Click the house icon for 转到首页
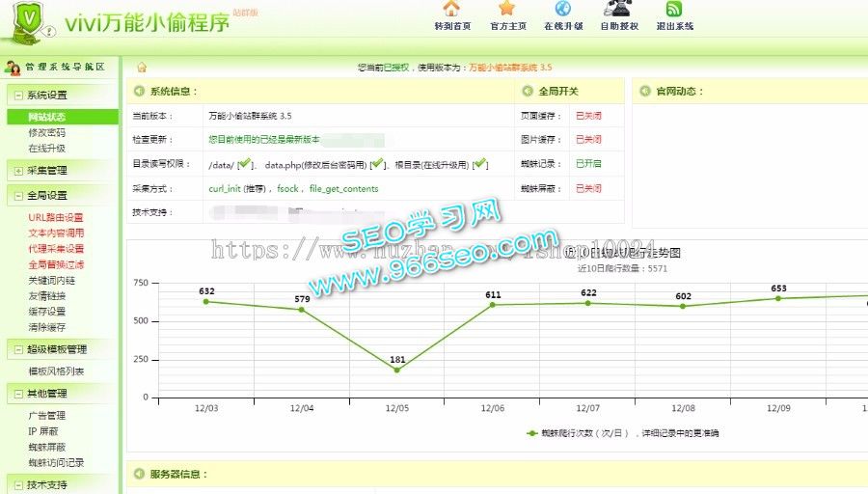Image resolution: width=868 pixels, height=494 pixels. click(451, 9)
